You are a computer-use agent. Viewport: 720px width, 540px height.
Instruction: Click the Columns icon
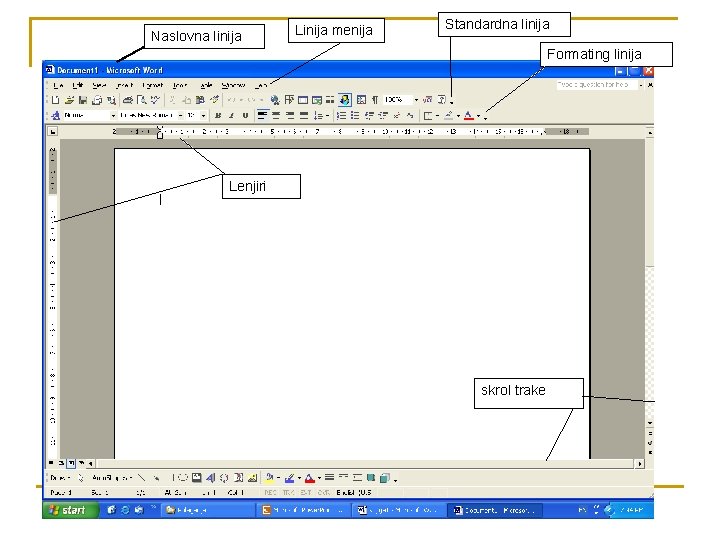pyautogui.click(x=330, y=100)
